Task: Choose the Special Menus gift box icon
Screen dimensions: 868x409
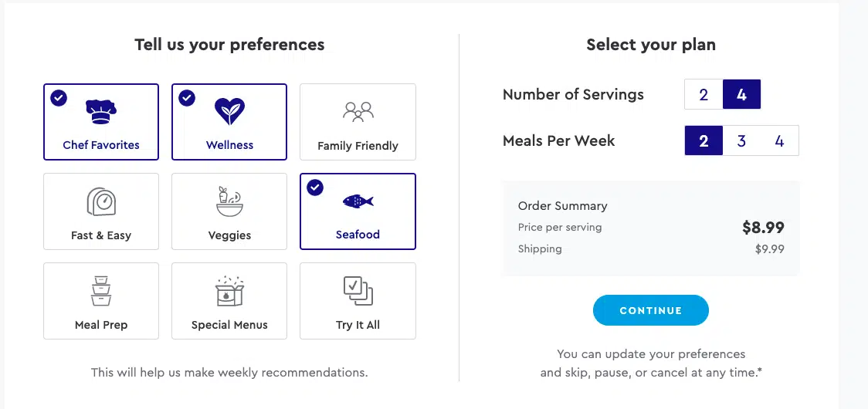Action: (229, 291)
